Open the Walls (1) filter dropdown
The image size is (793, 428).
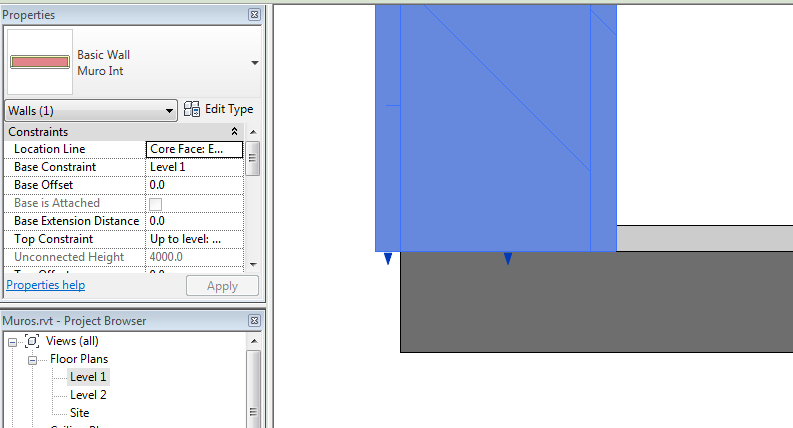(91, 110)
